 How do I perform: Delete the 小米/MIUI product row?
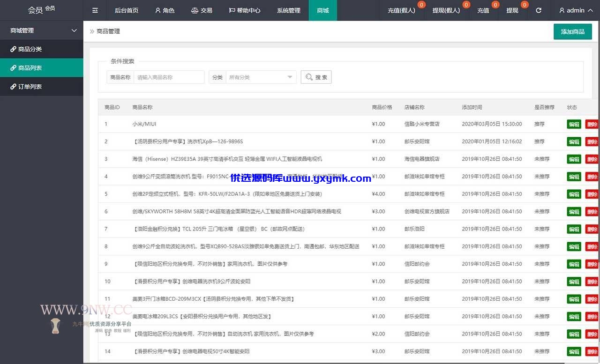pyautogui.click(x=592, y=124)
